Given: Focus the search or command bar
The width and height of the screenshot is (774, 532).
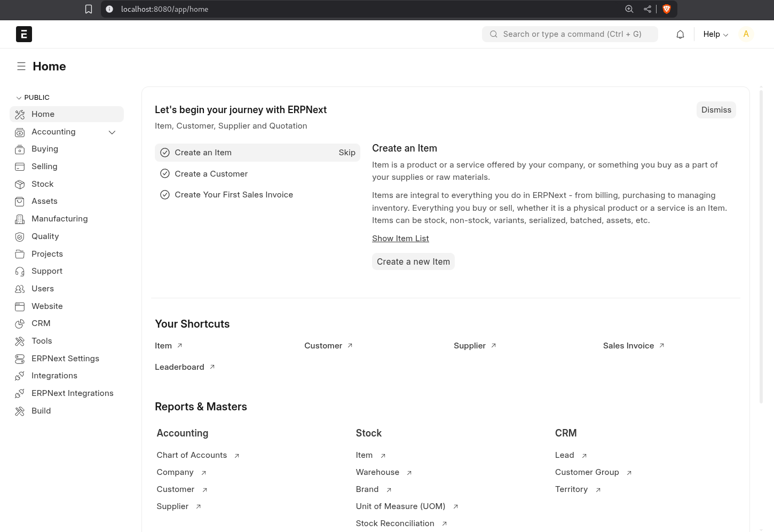Looking at the screenshot, I should (570, 34).
